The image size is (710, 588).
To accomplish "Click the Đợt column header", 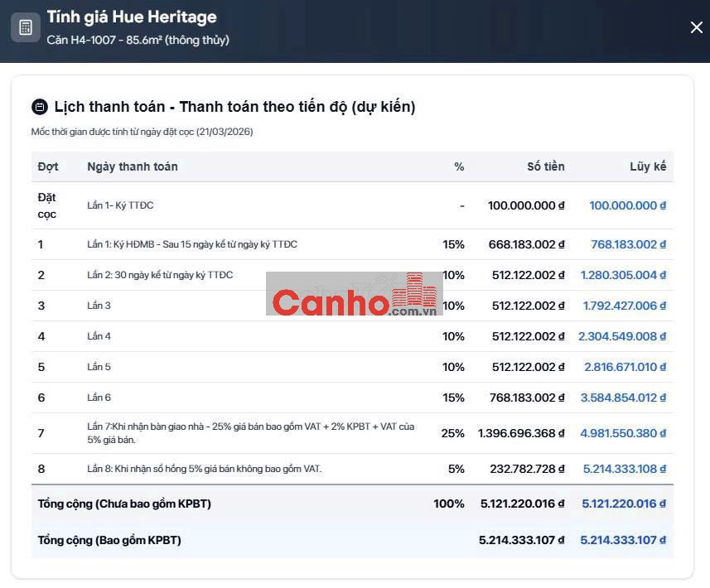I will click(x=48, y=166).
